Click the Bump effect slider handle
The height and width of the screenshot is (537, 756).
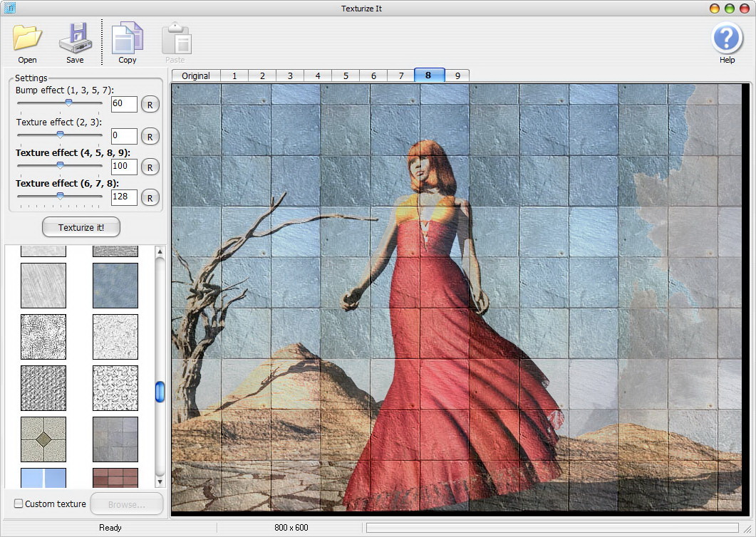[x=68, y=103]
